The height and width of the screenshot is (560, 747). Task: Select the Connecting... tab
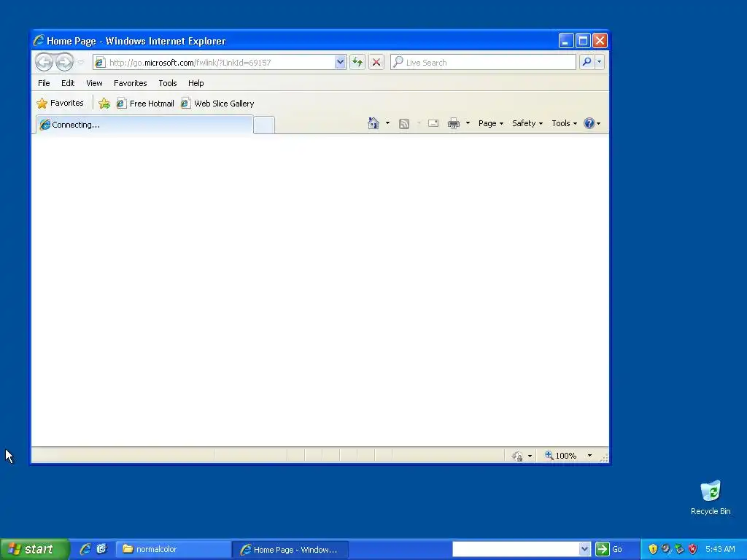[144, 125]
